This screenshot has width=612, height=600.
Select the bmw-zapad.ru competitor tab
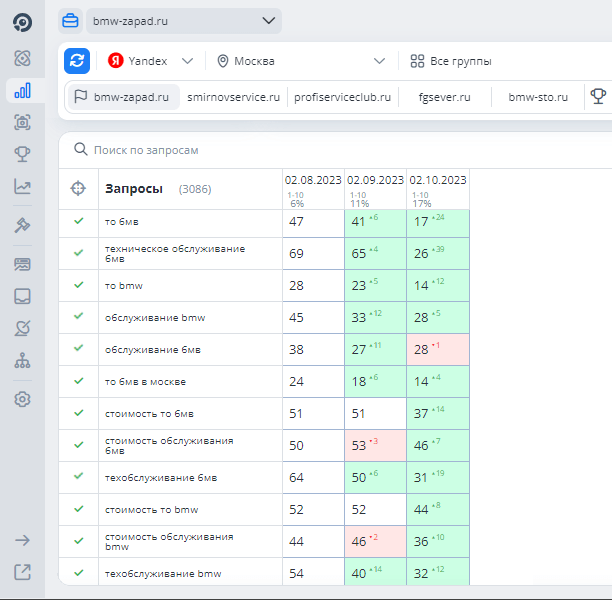[124, 97]
